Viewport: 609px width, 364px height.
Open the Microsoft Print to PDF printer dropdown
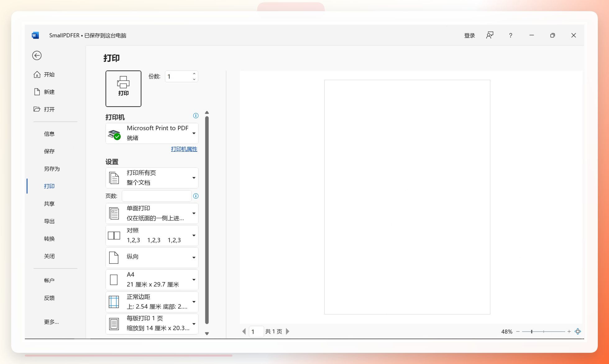pyautogui.click(x=152, y=133)
